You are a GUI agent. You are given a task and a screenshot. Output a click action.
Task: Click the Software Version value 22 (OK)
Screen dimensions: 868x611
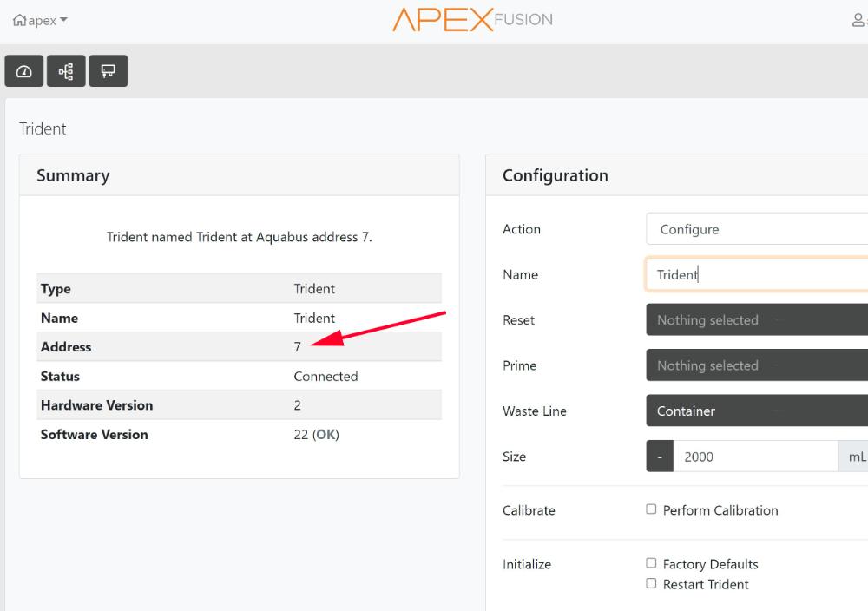[x=316, y=435]
